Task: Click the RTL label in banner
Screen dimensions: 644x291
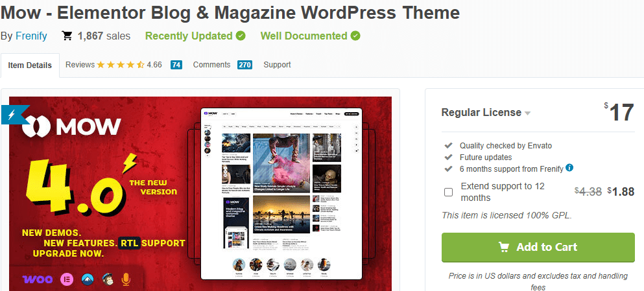Action: [130, 243]
